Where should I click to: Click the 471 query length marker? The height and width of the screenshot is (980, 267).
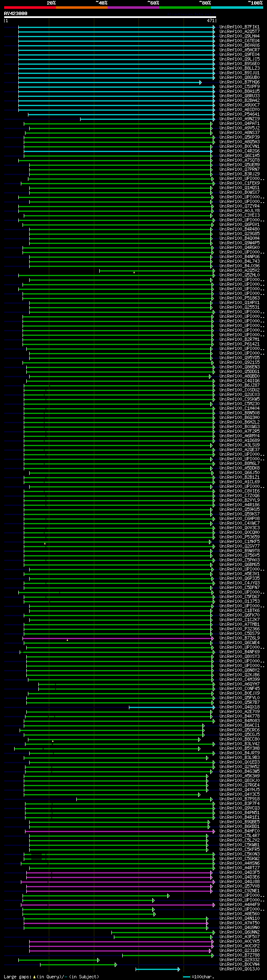(x=211, y=20)
